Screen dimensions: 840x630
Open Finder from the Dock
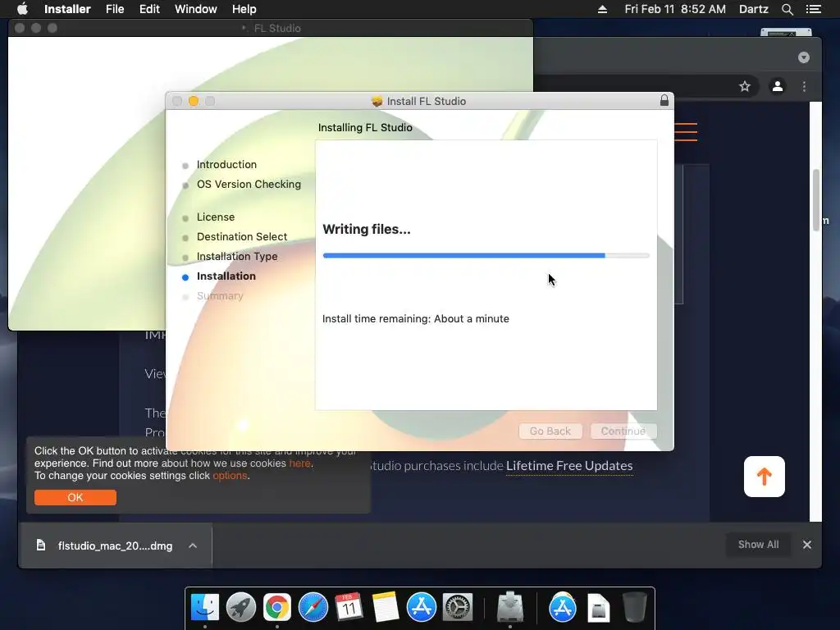(205, 608)
